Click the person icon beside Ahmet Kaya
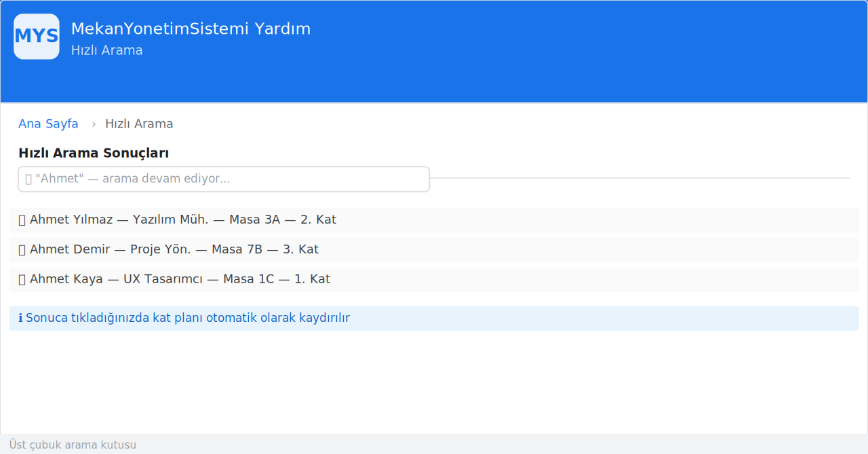Image resolution: width=868 pixels, height=454 pixels. click(22, 280)
